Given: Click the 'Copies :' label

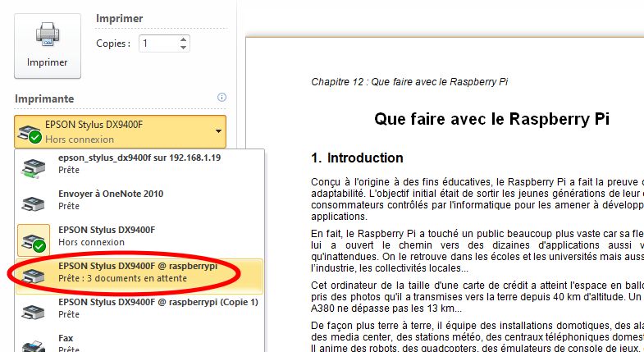Looking at the screenshot, I should [x=113, y=43].
